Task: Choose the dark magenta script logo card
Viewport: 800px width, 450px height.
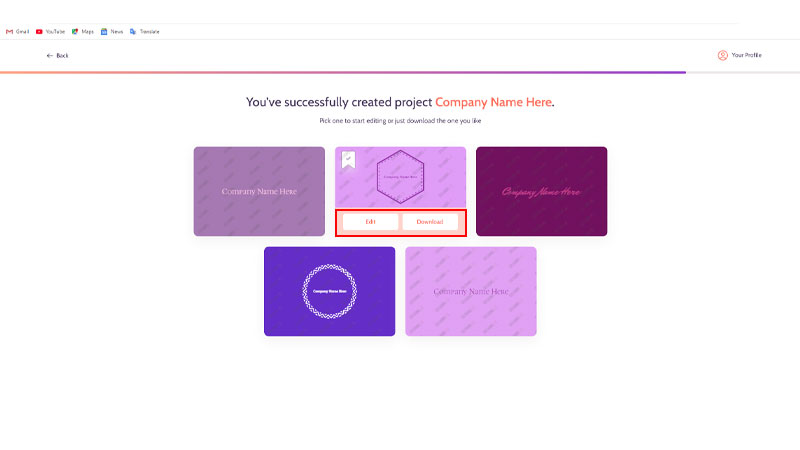Action: coord(541,191)
